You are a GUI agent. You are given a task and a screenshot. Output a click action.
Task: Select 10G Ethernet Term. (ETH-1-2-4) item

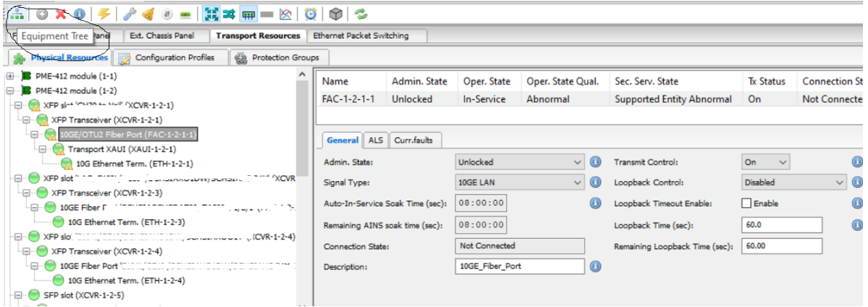(x=125, y=280)
